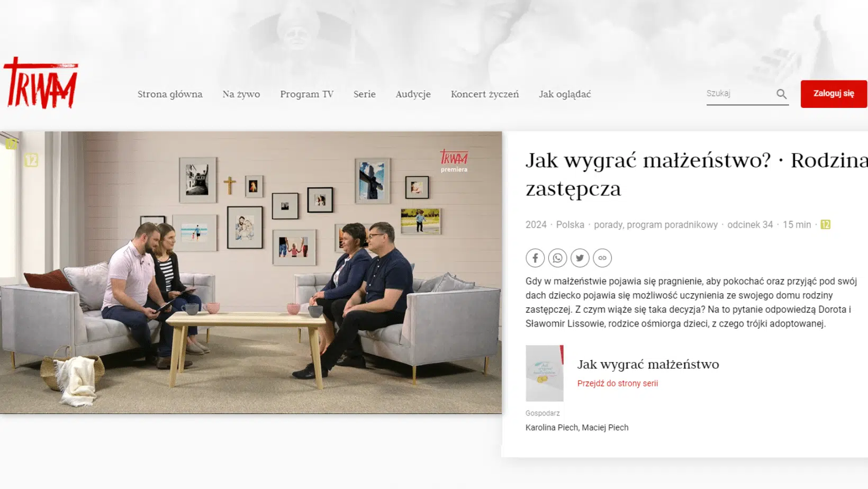Open Jak oglądać page
The width and height of the screenshot is (868, 489).
(x=564, y=94)
